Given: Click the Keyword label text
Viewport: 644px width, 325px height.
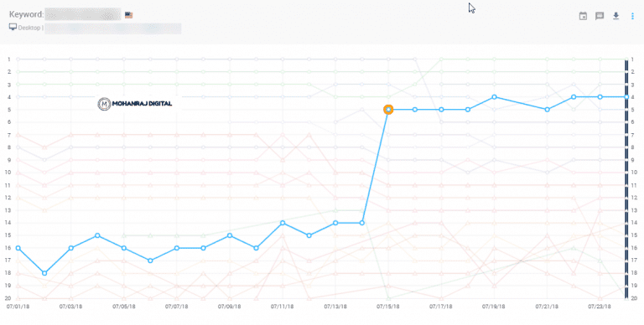Looking at the screenshot, I should [26, 14].
